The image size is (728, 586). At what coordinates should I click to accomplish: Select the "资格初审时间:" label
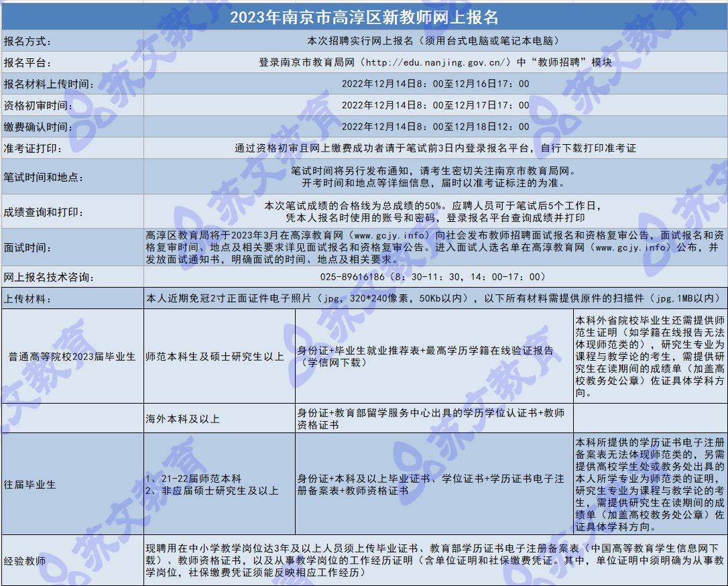(38, 105)
